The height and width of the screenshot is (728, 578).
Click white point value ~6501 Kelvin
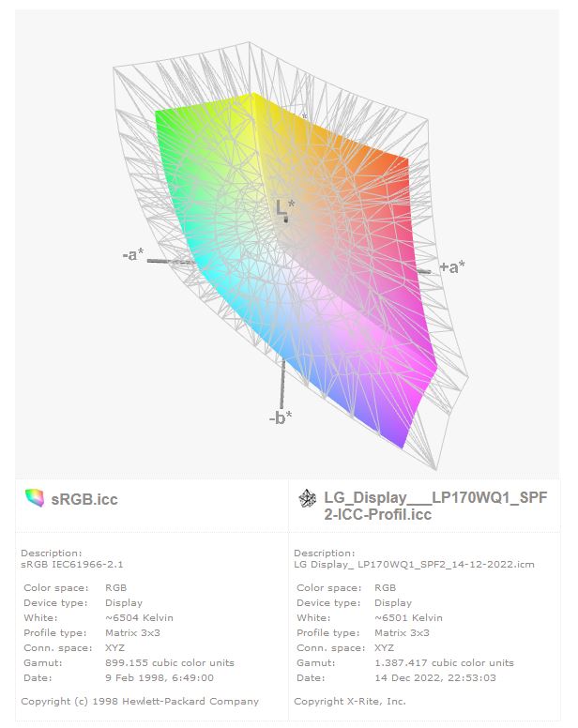pos(408,617)
